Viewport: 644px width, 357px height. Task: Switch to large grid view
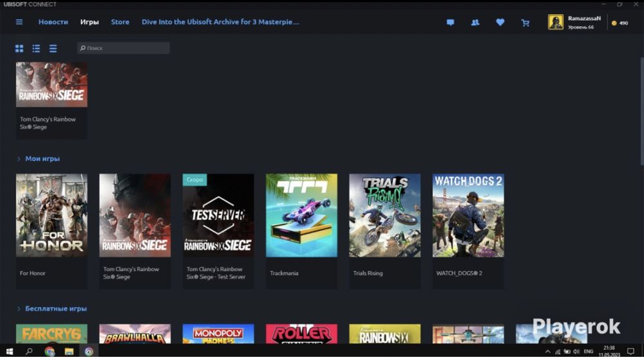click(x=19, y=48)
